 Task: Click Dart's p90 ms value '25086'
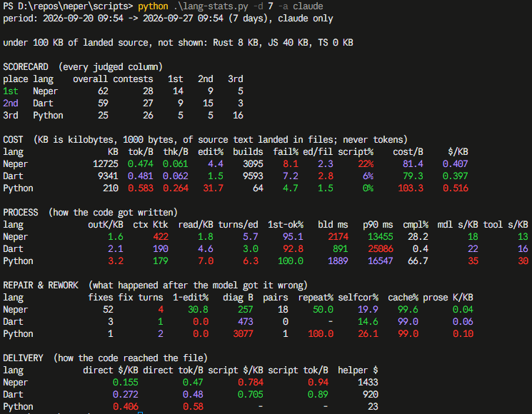point(381,249)
